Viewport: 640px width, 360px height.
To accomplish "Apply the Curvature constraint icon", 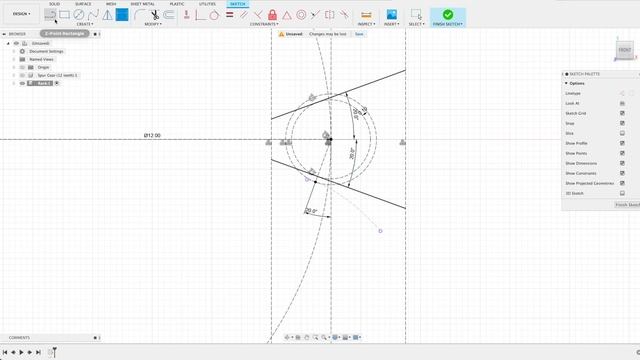I will pos(344,15).
